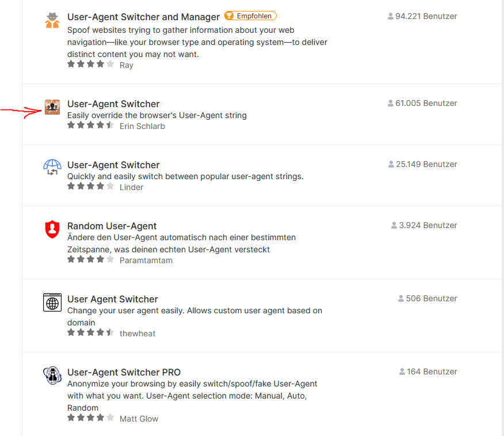This screenshot has height=436, width=504.
Task: Click the 3.924 Benutzer user icon
Action: coord(394,225)
